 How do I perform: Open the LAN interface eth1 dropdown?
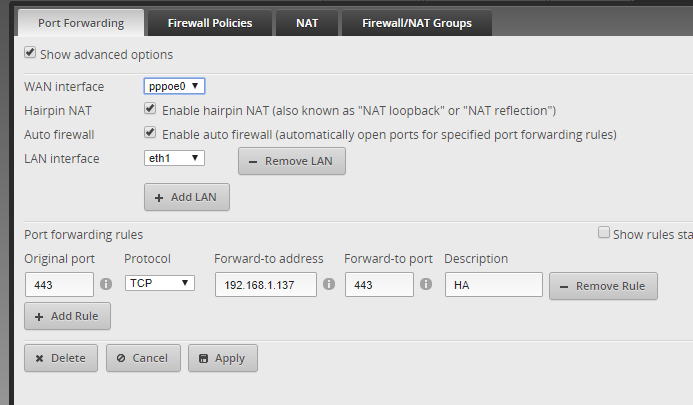[x=174, y=158]
